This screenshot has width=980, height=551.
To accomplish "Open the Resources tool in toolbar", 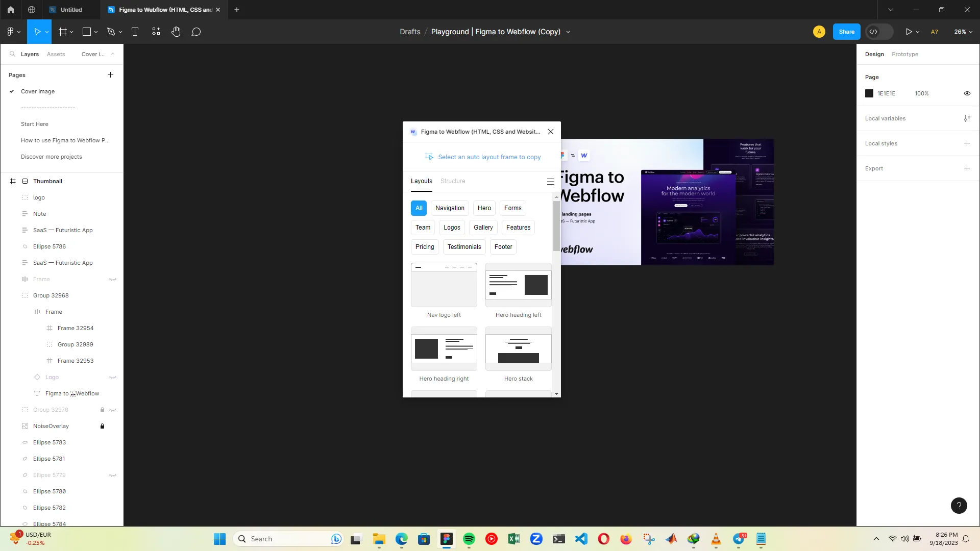I will click(156, 32).
